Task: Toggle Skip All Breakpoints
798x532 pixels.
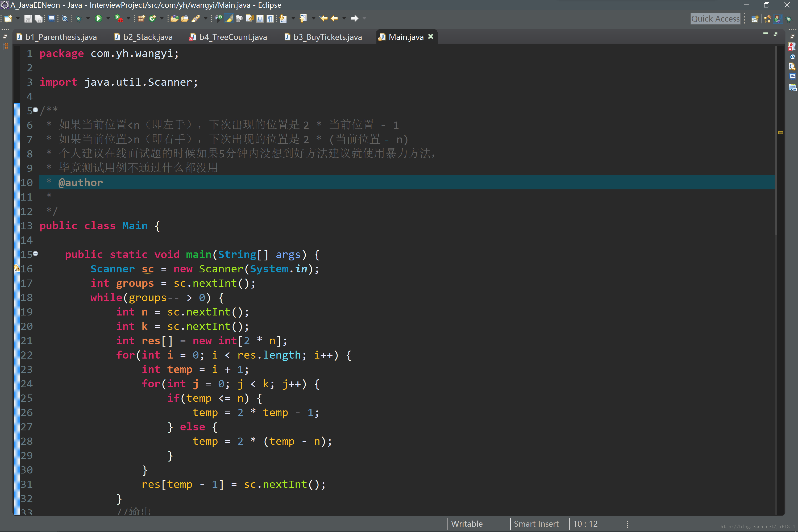Action: [x=65, y=18]
